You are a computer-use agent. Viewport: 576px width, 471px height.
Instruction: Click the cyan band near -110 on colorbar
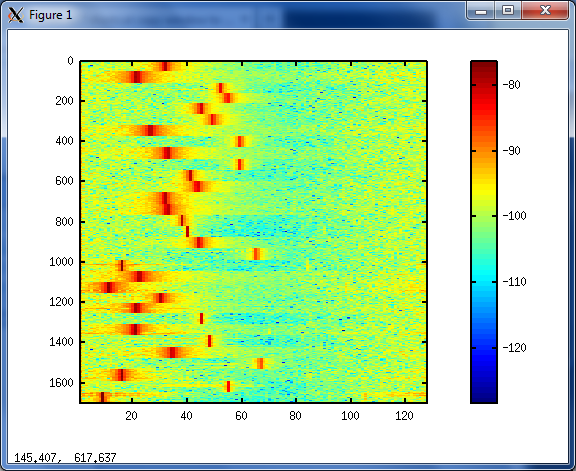tap(484, 276)
